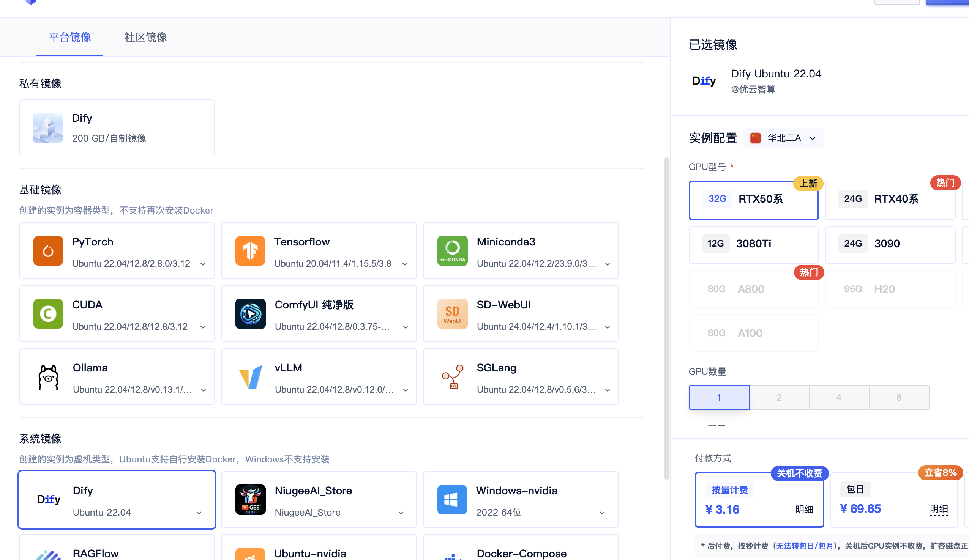Click the CUDA green icon
Viewport: 969px width, 560px height.
click(x=48, y=314)
